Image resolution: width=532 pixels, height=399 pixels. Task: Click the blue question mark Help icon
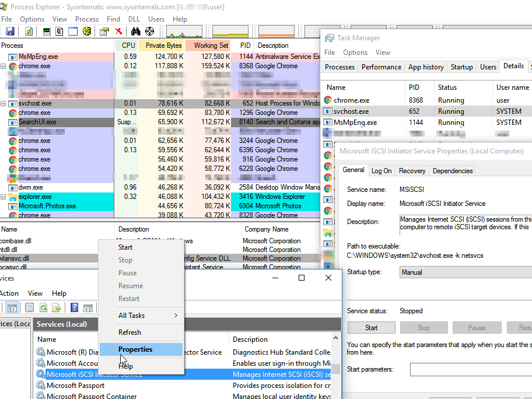coord(74,308)
